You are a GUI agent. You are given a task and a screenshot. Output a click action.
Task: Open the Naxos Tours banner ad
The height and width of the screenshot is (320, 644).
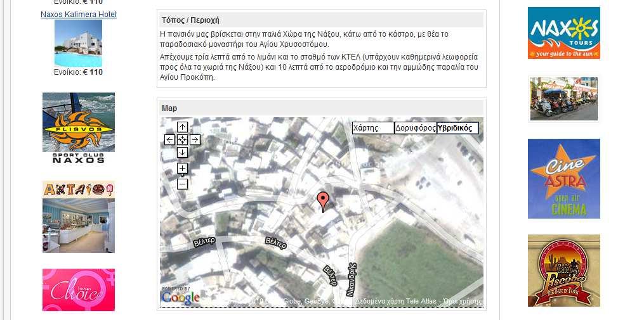tap(564, 33)
